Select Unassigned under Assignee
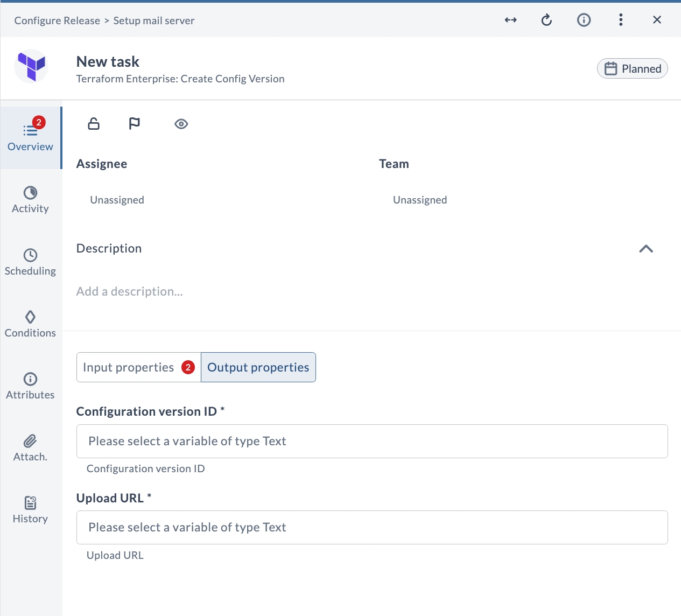This screenshot has height=616, width=681. point(117,200)
